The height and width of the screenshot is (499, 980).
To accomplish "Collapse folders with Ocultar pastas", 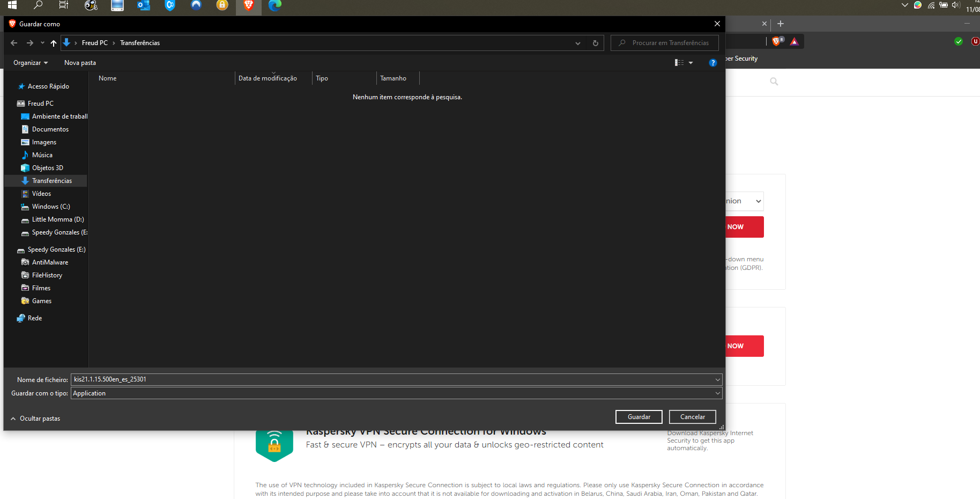I will (x=35, y=419).
